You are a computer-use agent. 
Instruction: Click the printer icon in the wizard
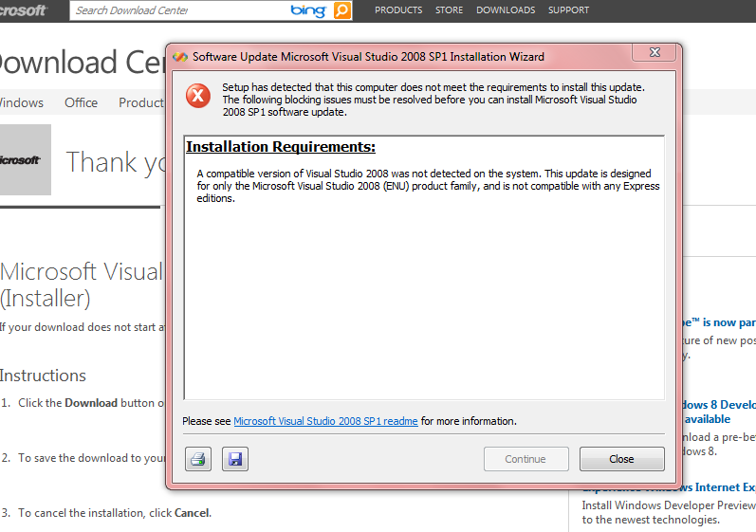pyautogui.click(x=198, y=459)
